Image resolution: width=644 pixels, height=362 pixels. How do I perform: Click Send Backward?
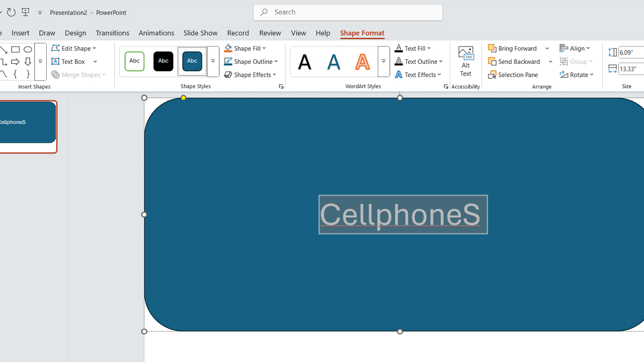514,62
